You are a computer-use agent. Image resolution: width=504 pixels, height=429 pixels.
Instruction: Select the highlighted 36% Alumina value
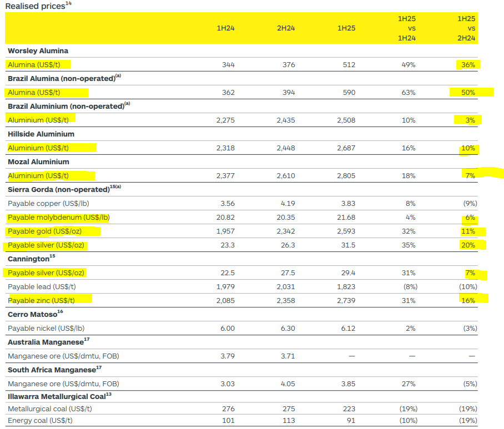click(x=467, y=64)
